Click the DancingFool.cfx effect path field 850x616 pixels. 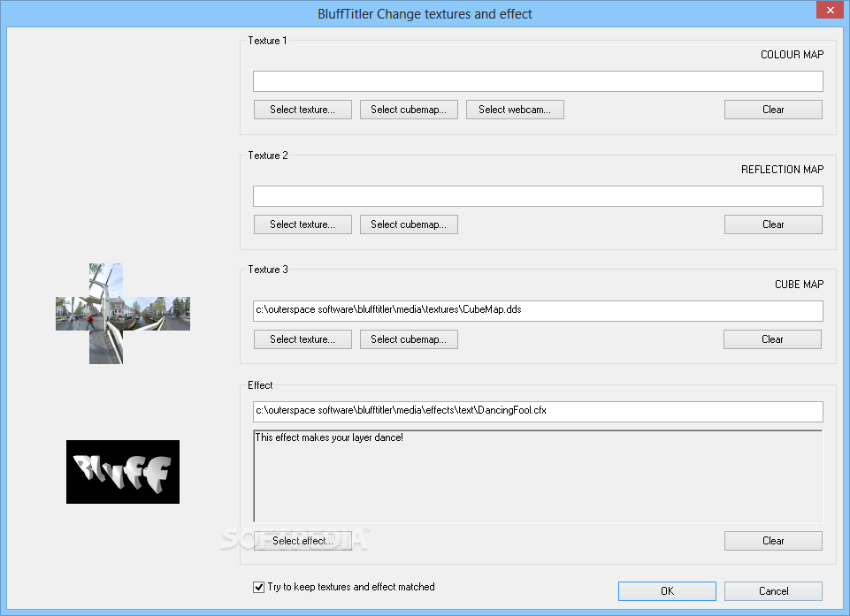point(538,411)
